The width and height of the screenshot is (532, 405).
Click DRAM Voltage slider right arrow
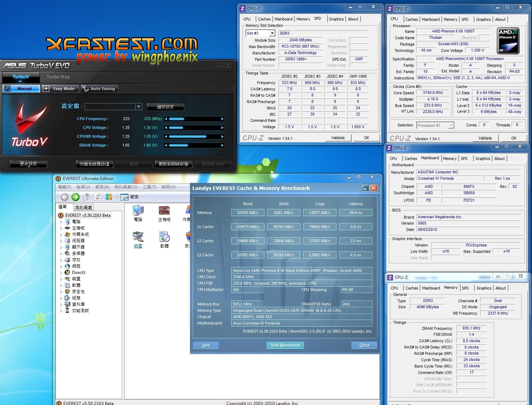(x=222, y=145)
